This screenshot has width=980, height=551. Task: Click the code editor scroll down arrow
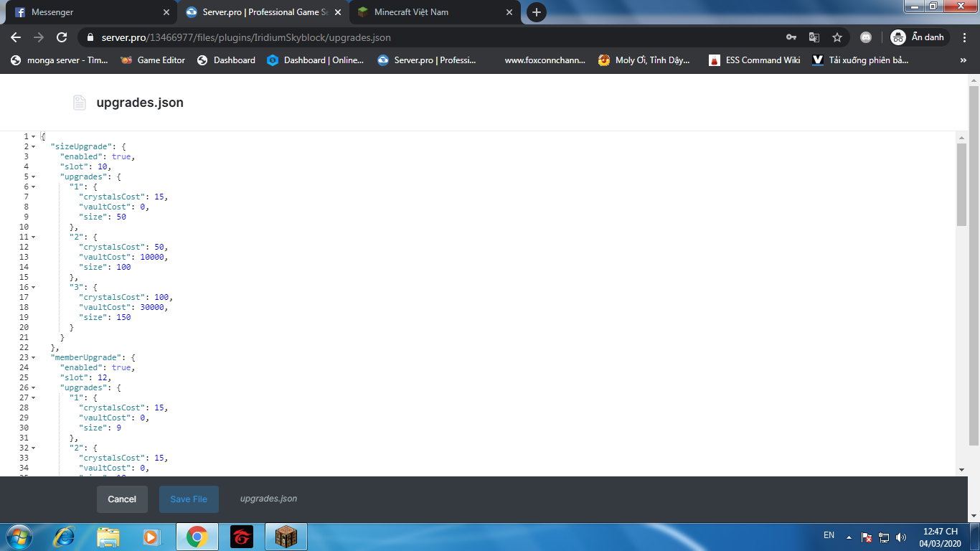(961, 469)
